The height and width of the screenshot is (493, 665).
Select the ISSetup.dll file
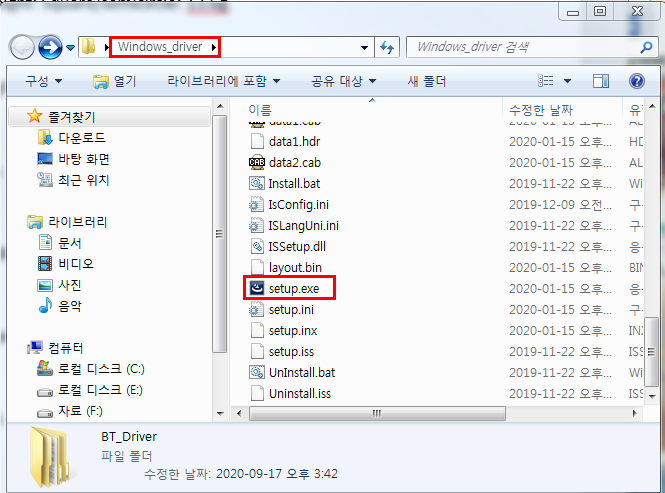(x=287, y=246)
